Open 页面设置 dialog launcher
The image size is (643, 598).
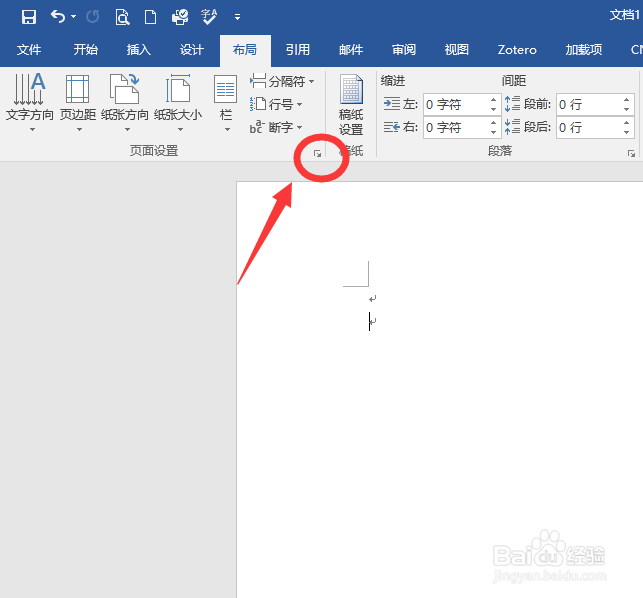pos(317,153)
